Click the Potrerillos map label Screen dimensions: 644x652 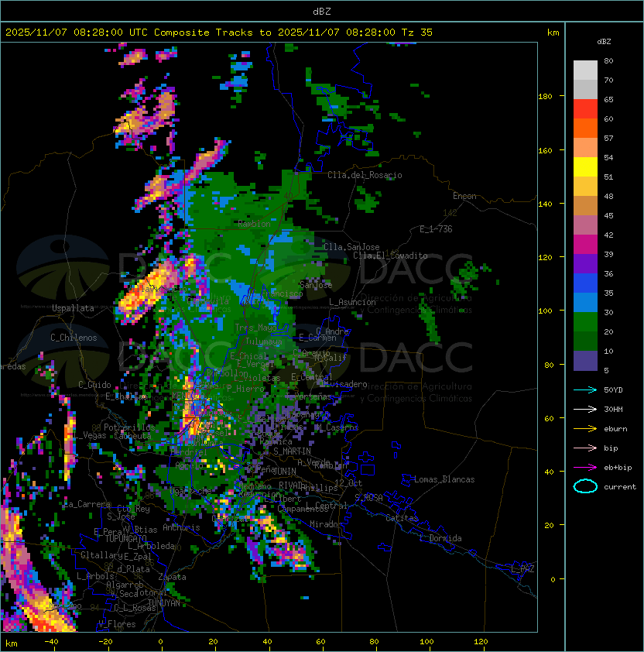point(129,427)
